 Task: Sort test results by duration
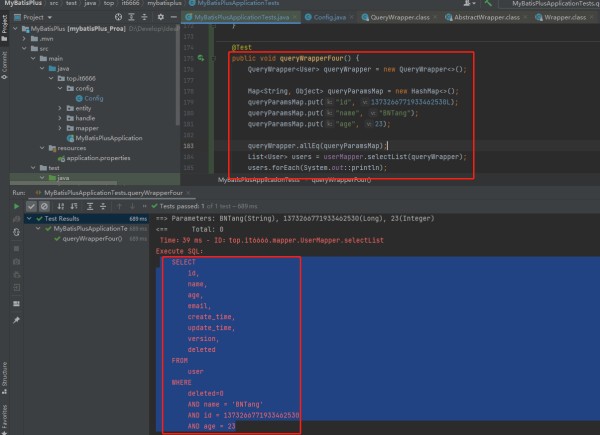74,206
